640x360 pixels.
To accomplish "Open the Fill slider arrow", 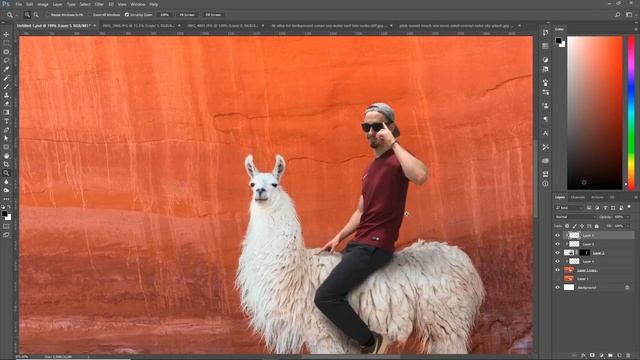I will 628,226.
